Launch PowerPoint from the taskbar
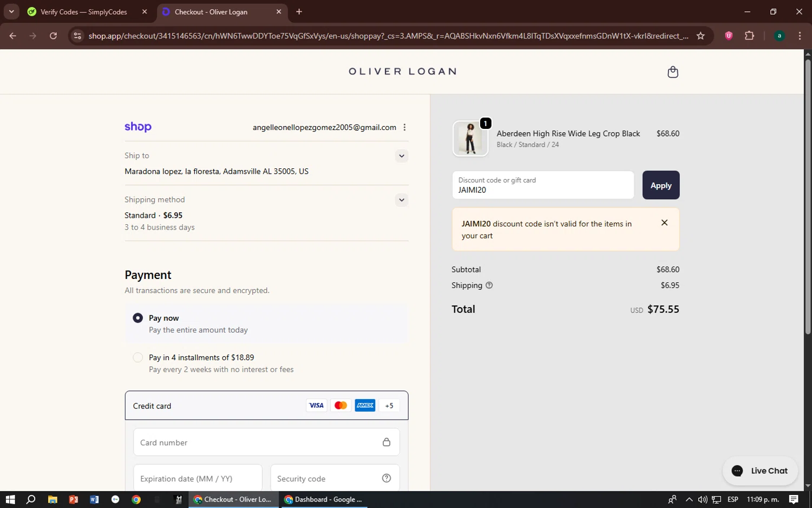The width and height of the screenshot is (812, 508). [74, 499]
